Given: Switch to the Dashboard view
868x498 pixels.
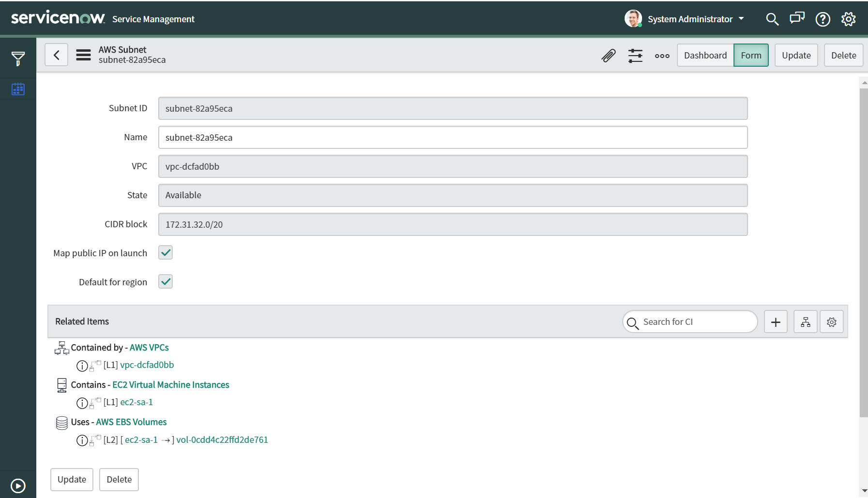Looking at the screenshot, I should pos(705,55).
